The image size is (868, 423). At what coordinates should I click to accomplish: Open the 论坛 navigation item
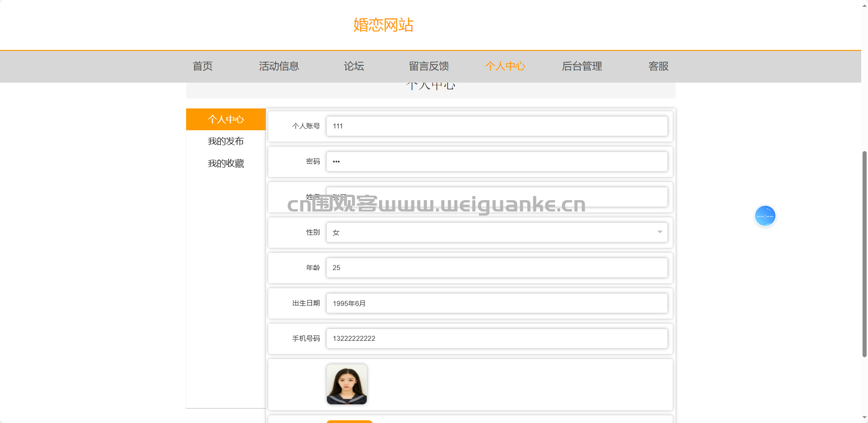pos(354,66)
